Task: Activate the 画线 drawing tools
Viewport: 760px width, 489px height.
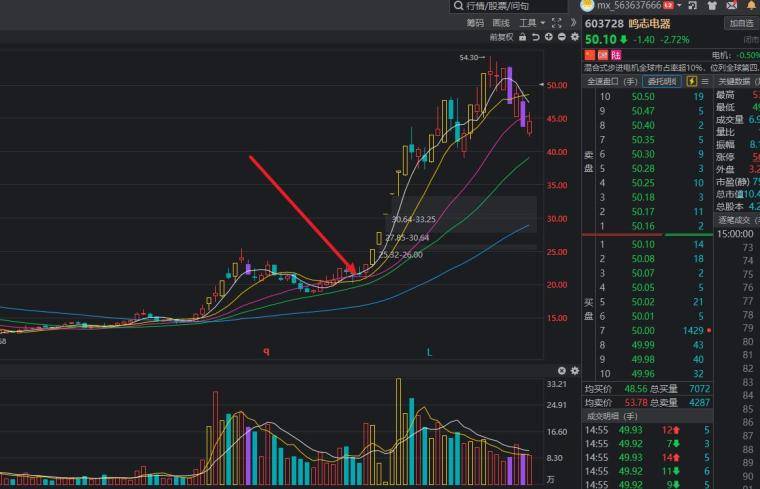Action: (501, 23)
